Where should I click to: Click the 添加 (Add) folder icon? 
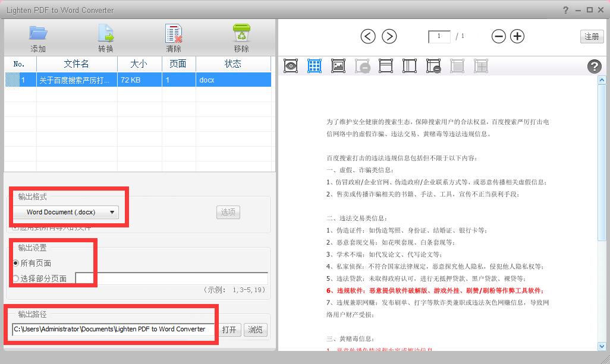[38, 34]
